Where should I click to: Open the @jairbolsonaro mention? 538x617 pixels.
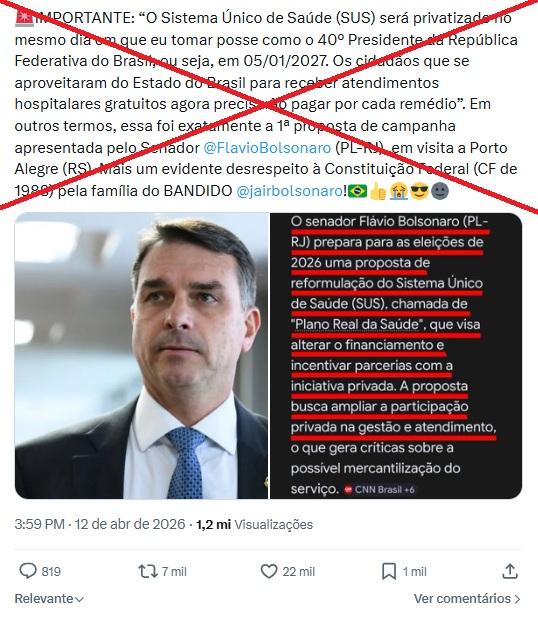[x=290, y=191]
